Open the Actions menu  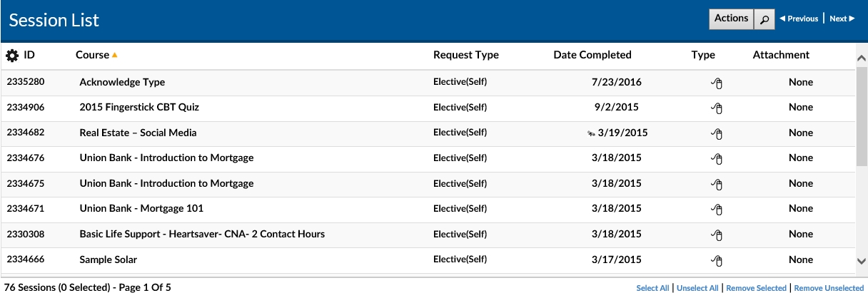click(x=731, y=19)
